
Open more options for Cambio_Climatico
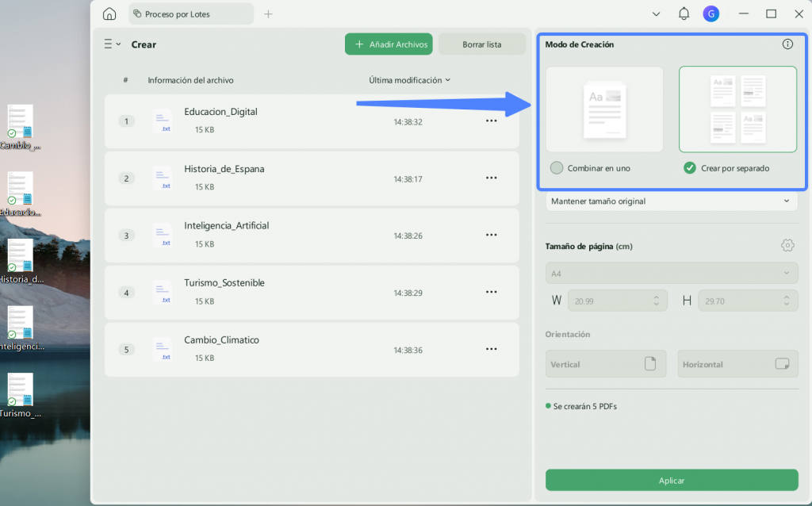(491, 349)
